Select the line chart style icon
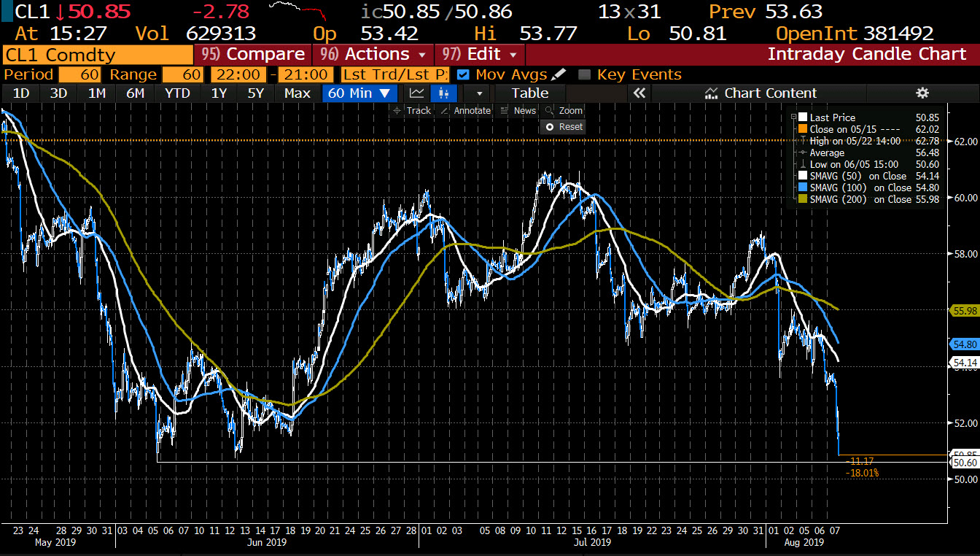This screenshot has height=556, width=980. tap(417, 93)
